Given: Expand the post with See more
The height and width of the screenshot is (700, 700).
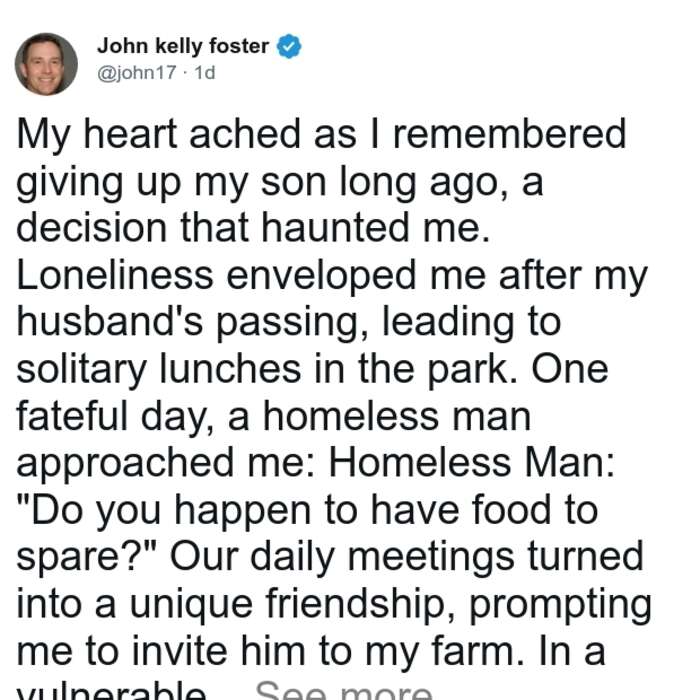Looking at the screenshot, I should point(344,690).
